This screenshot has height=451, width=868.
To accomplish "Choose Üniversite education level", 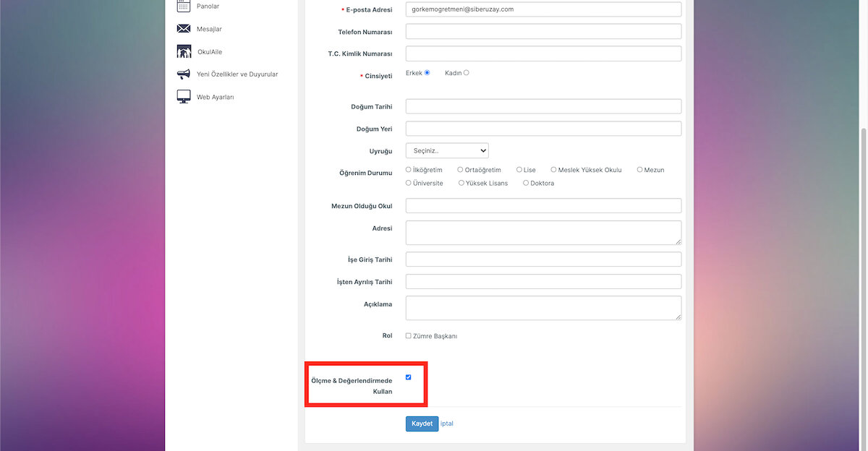I will 409,183.
